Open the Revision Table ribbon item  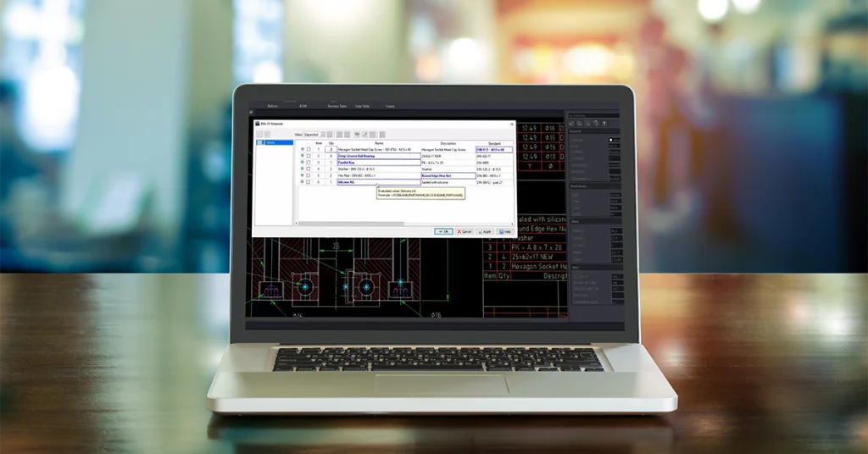(337, 106)
